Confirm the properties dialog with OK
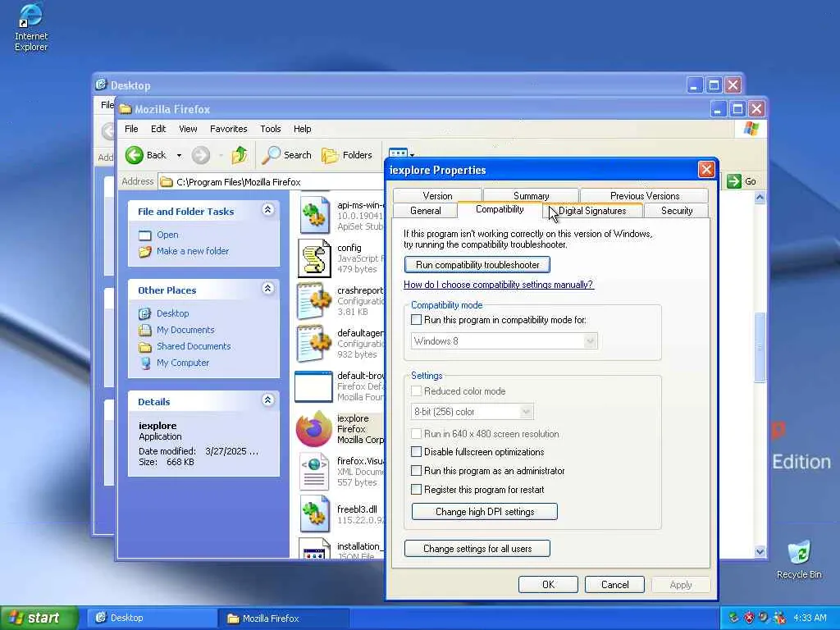 pos(548,584)
